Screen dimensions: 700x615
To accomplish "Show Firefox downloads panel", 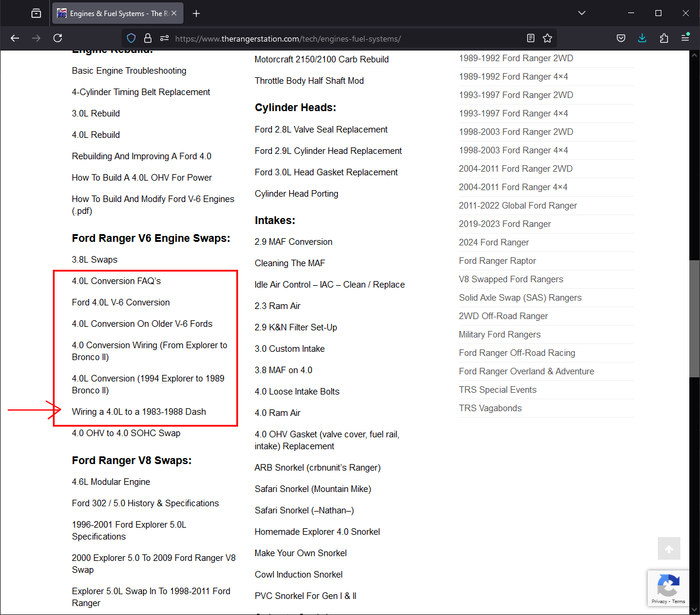I will [x=642, y=39].
